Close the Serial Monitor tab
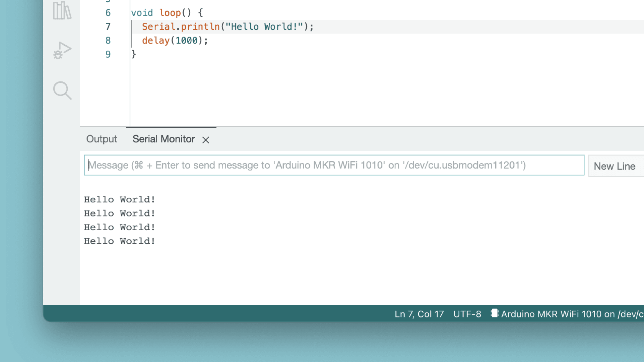Viewport: 644px width, 362px height. (206, 140)
